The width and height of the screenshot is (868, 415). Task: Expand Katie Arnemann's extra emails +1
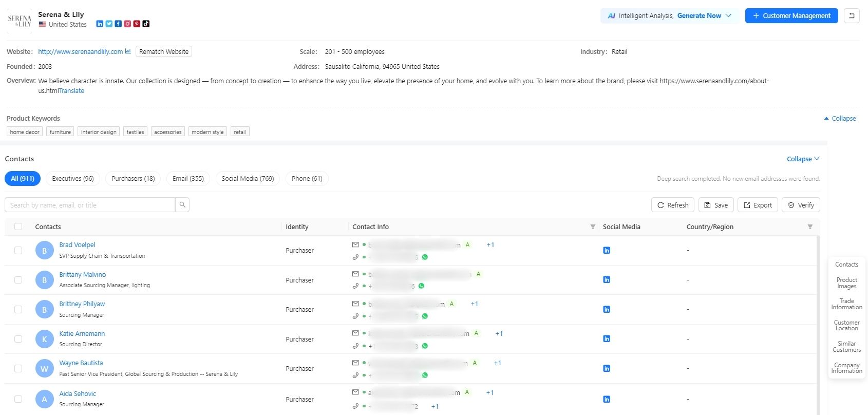pos(499,334)
